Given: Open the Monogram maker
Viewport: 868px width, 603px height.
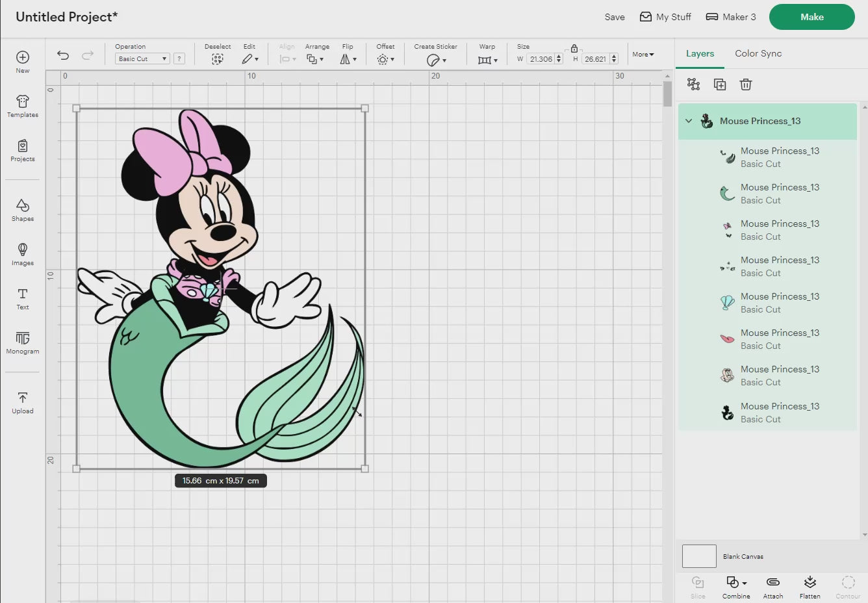Looking at the screenshot, I should [x=23, y=342].
